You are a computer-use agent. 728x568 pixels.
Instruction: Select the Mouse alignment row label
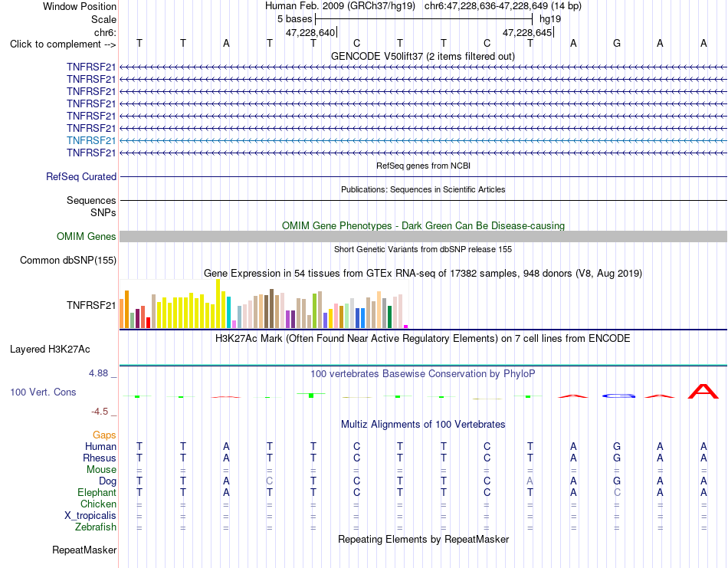[101, 470]
